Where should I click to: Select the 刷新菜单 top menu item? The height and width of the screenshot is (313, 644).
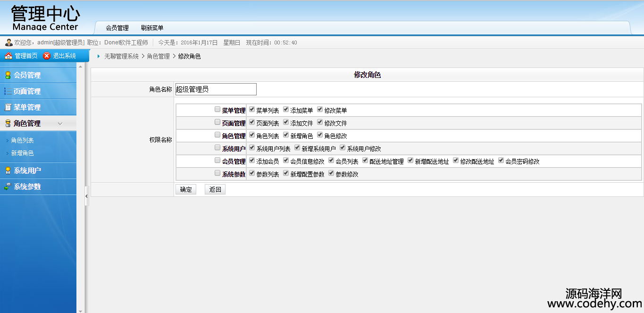point(152,28)
